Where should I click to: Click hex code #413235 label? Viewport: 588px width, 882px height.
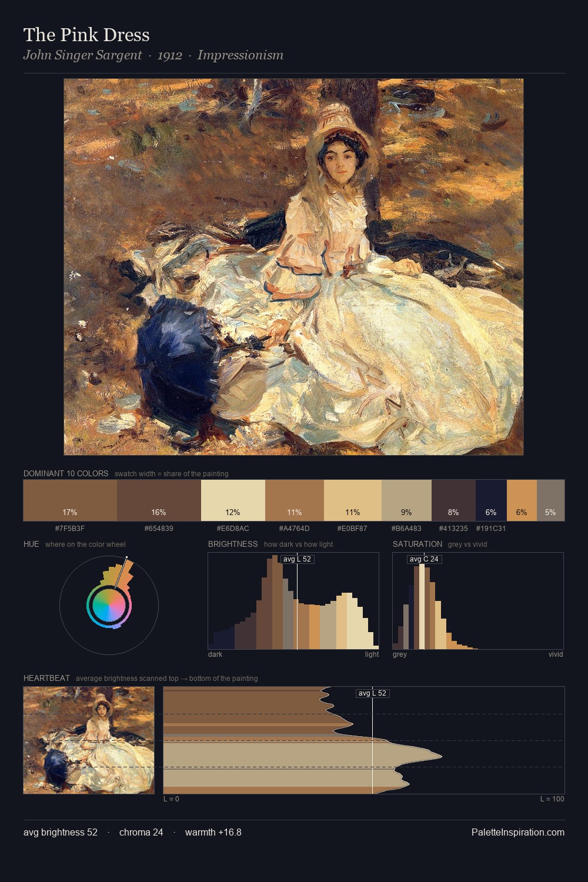pyautogui.click(x=453, y=528)
